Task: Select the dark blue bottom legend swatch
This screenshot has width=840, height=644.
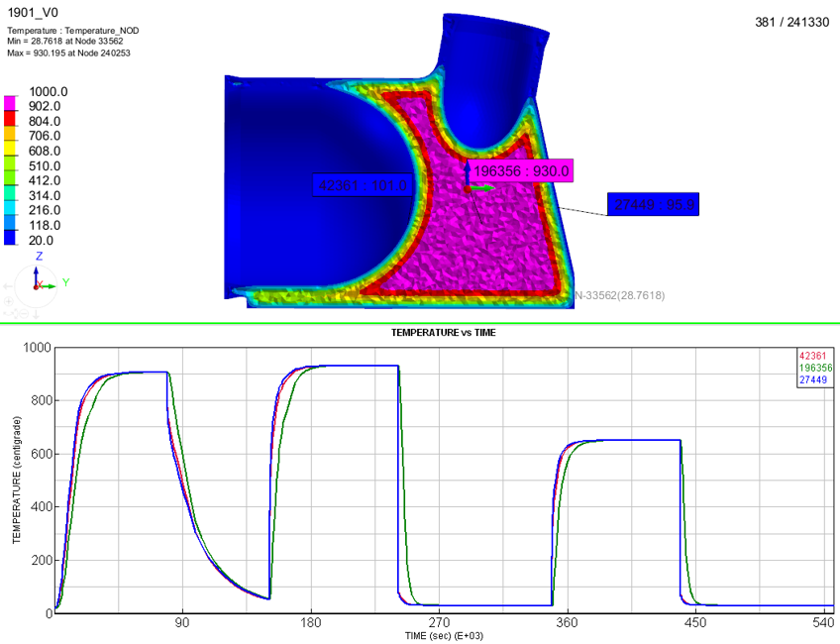Action: pos(10,238)
